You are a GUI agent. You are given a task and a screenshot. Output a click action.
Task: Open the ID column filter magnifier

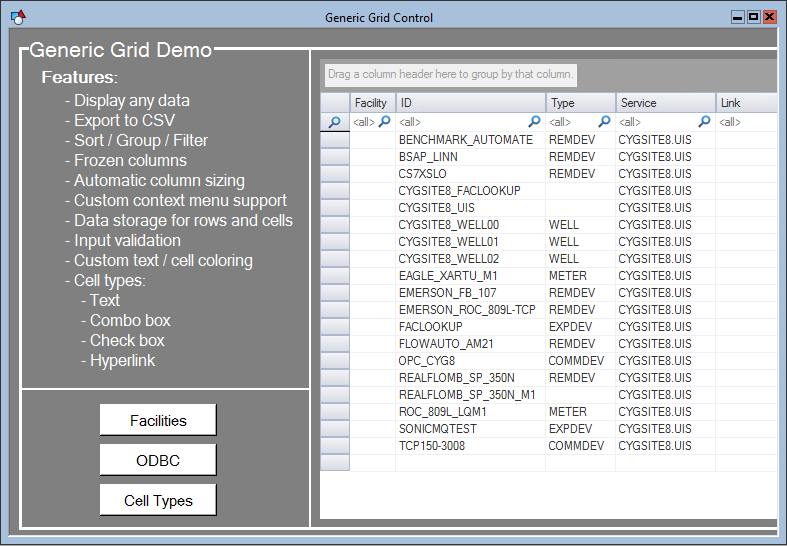coord(535,121)
